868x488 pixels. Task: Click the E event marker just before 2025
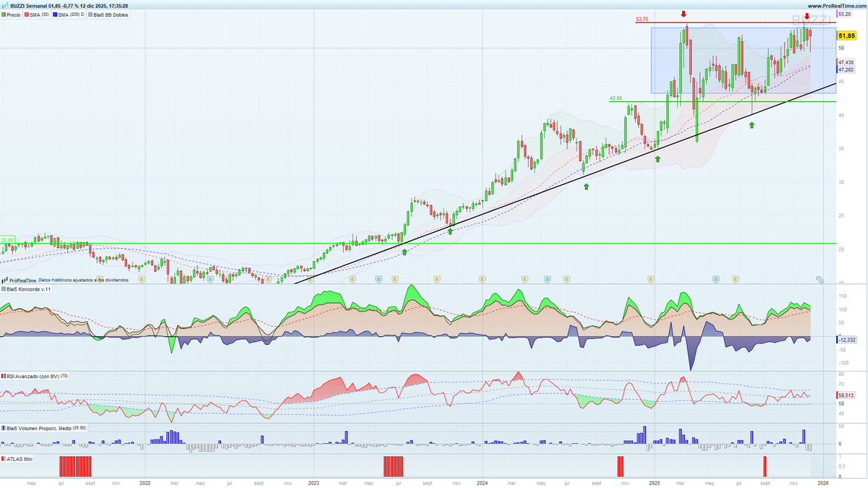pos(650,278)
